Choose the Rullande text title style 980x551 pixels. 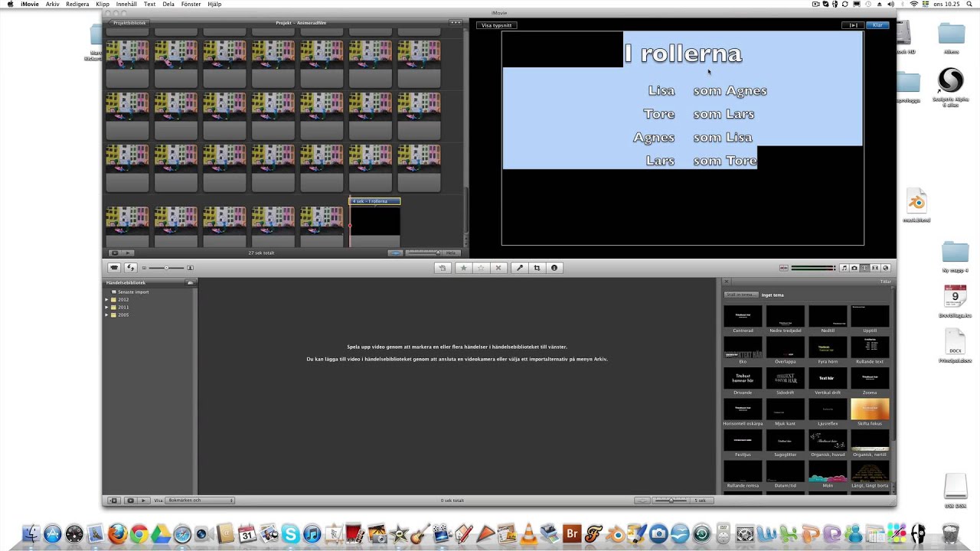pyautogui.click(x=870, y=350)
